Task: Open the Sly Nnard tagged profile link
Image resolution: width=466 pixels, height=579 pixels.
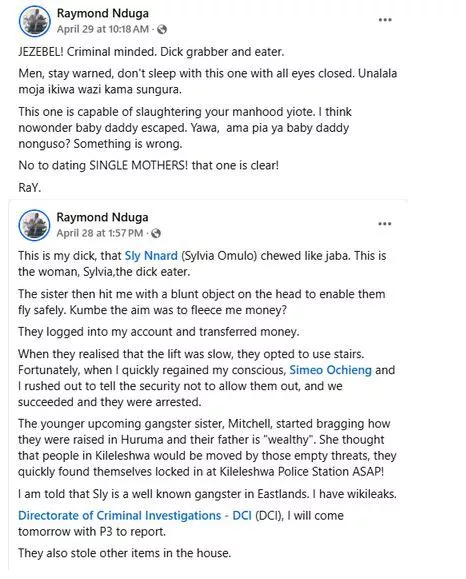Action: click(x=151, y=256)
